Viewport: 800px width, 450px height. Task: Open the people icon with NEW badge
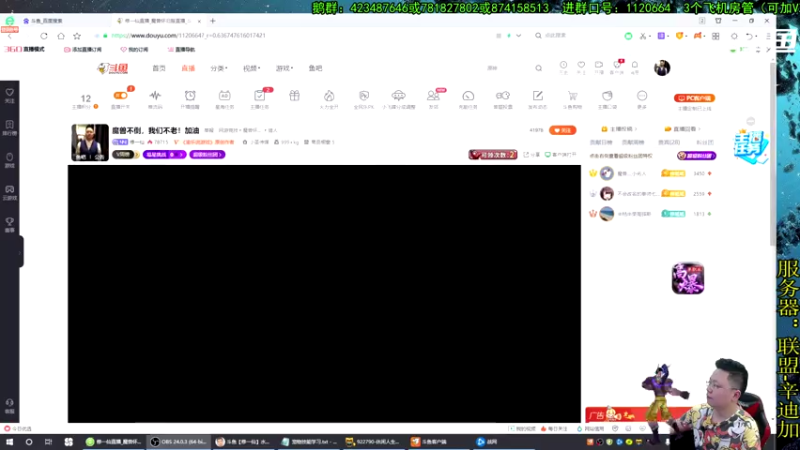tap(433, 95)
